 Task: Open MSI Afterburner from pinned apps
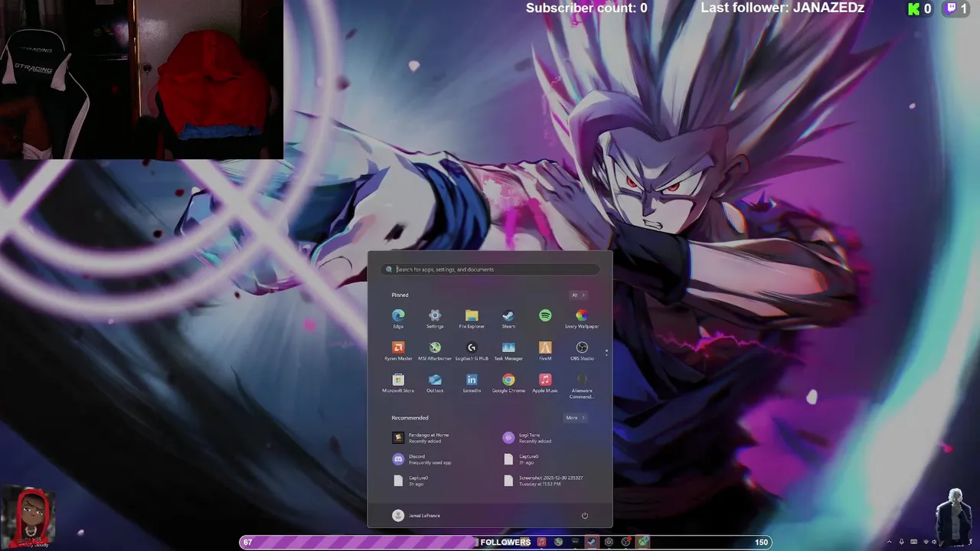435,350
